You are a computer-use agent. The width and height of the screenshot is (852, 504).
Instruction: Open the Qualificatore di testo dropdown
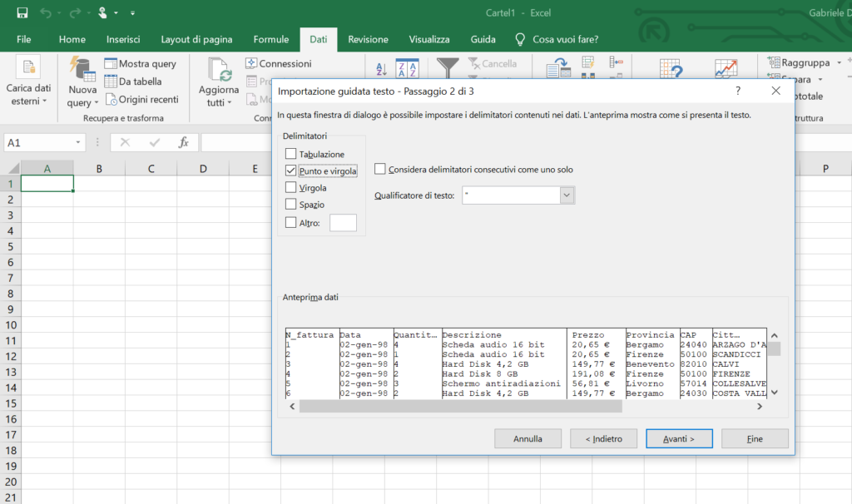click(x=567, y=193)
